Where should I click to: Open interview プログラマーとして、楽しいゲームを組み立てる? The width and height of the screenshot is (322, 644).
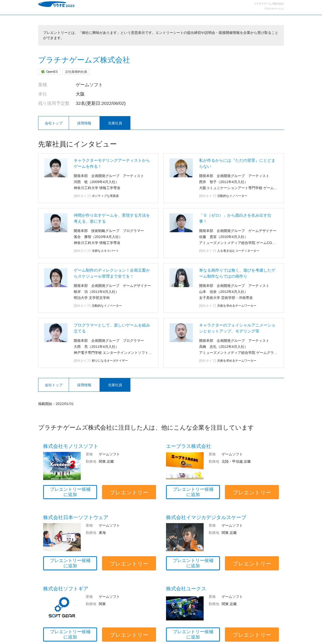[x=112, y=328]
